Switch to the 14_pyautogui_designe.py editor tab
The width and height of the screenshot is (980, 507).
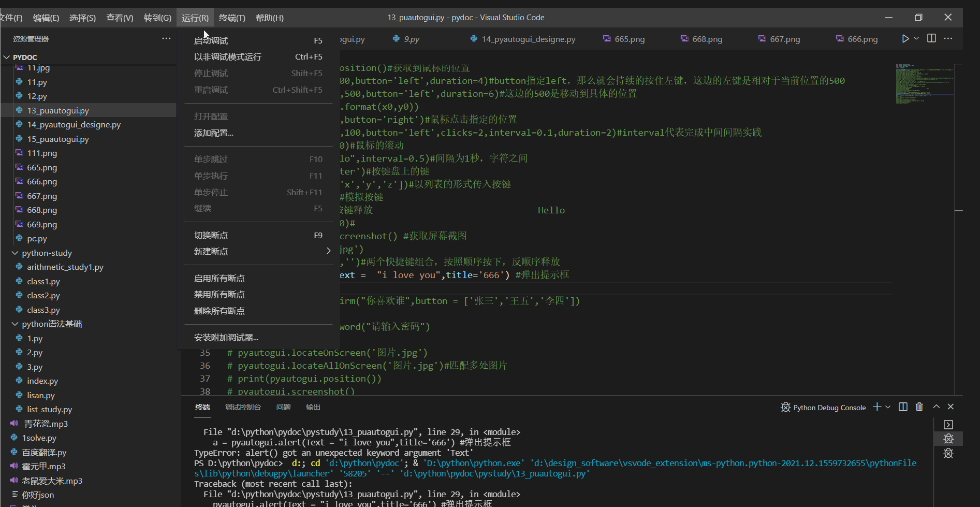point(528,39)
